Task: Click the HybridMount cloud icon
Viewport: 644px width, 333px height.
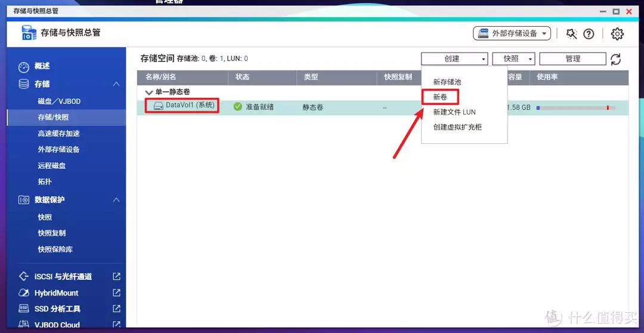Action: pyautogui.click(x=24, y=292)
